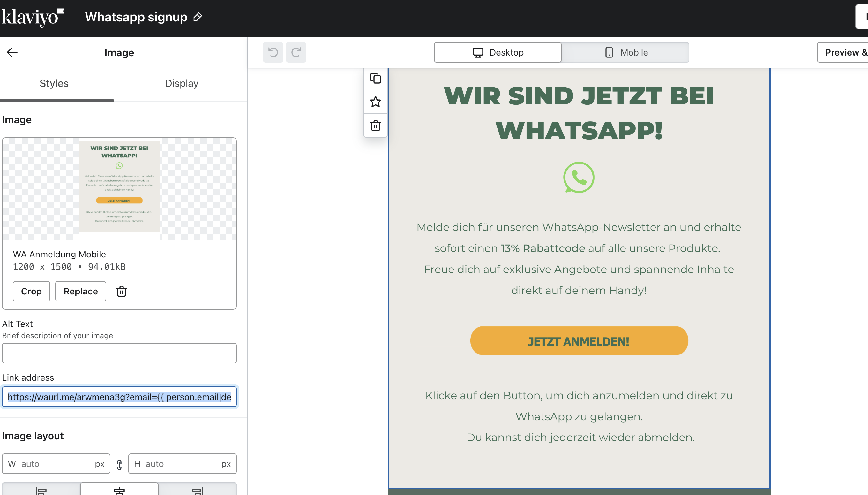Click the back arrow in Image panel

tap(12, 52)
